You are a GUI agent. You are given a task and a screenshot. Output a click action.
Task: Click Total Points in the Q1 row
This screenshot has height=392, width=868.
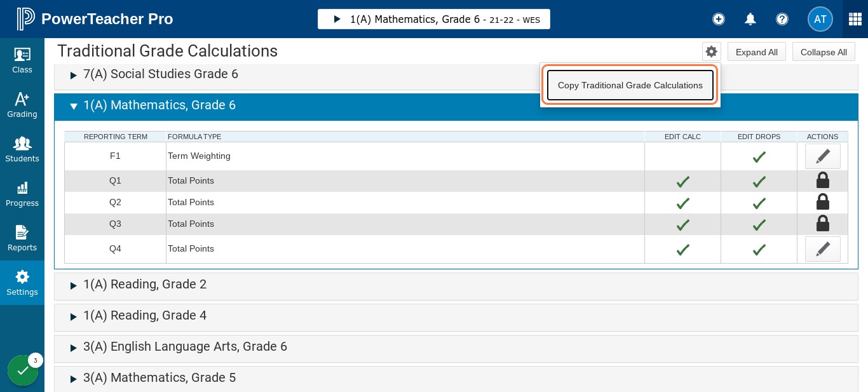tap(191, 180)
